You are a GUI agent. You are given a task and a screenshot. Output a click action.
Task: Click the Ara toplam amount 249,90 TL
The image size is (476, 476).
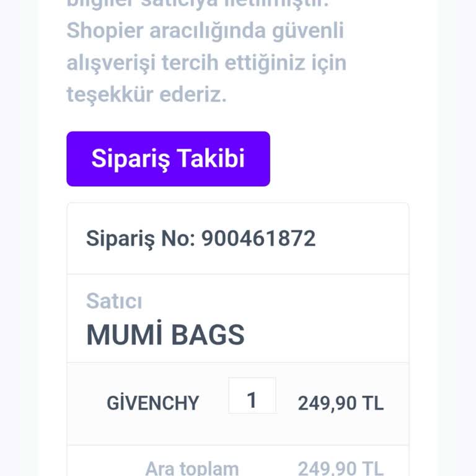coord(340,468)
